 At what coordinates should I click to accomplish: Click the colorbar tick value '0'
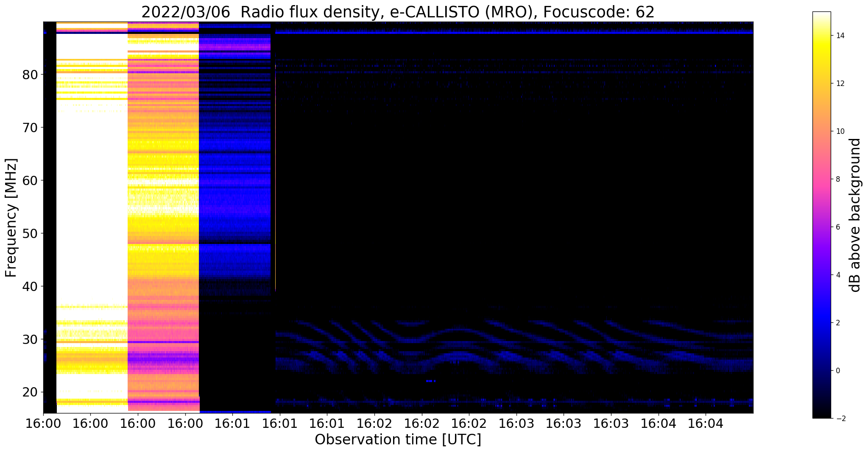click(838, 371)
